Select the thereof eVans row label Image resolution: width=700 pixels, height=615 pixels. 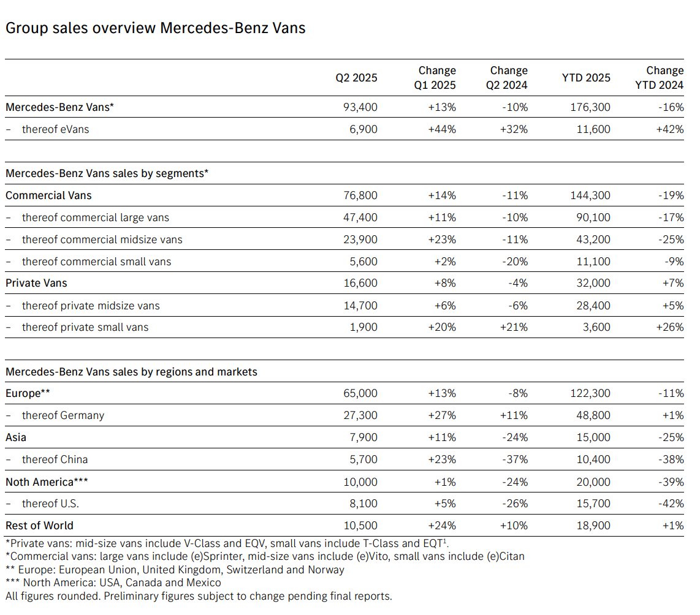tap(55, 129)
